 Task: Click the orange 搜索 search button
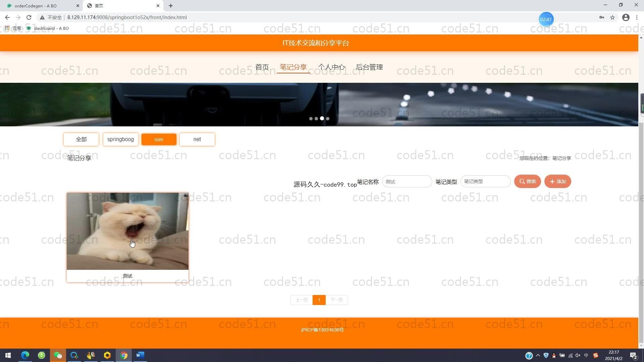click(527, 181)
